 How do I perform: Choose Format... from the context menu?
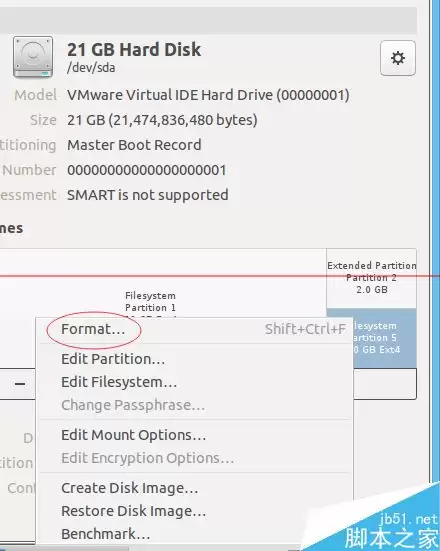[x=195, y=329]
